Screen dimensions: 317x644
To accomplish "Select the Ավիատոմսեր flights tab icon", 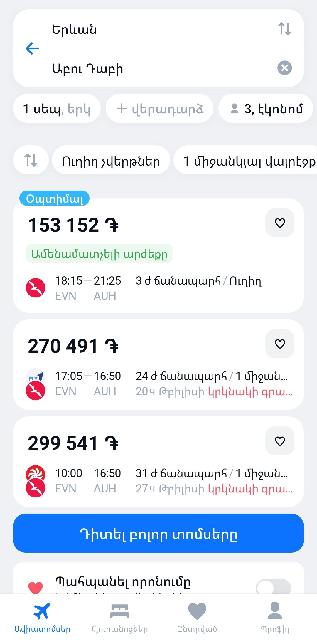I will [x=42, y=612].
